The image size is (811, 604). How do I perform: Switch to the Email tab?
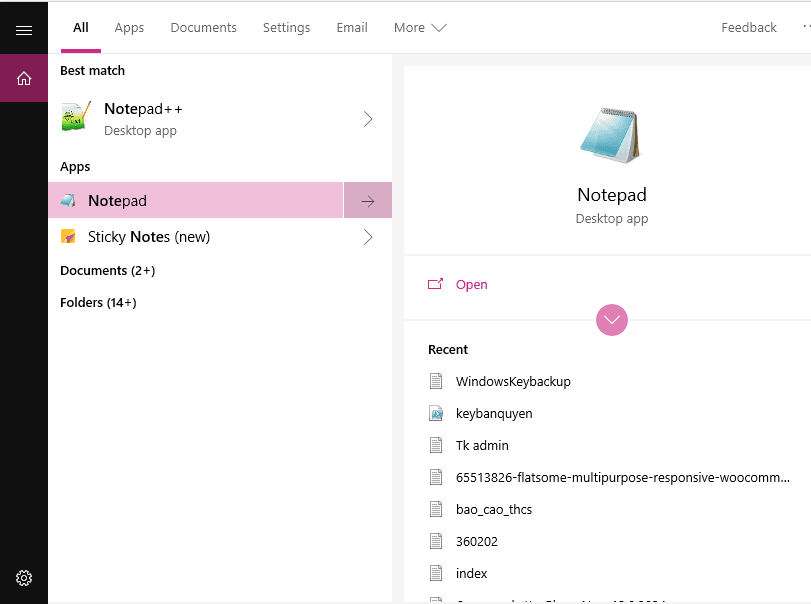pos(352,27)
